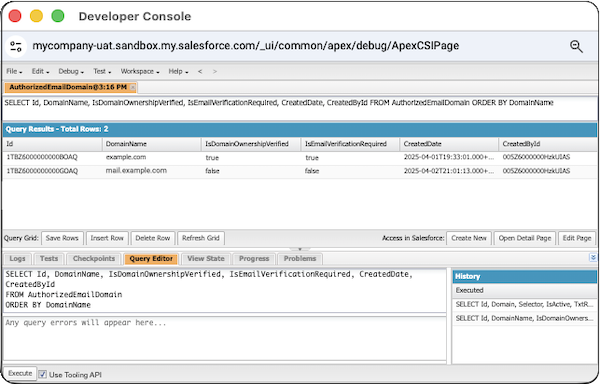
Task: Click the CreatedDate cell 2025-04-01T19:33:01
Action: (x=449, y=157)
